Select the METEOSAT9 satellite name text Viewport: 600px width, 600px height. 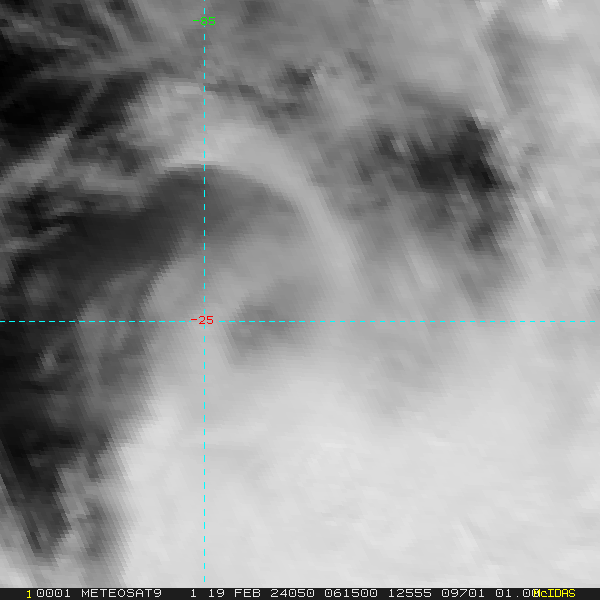[x=121, y=593]
